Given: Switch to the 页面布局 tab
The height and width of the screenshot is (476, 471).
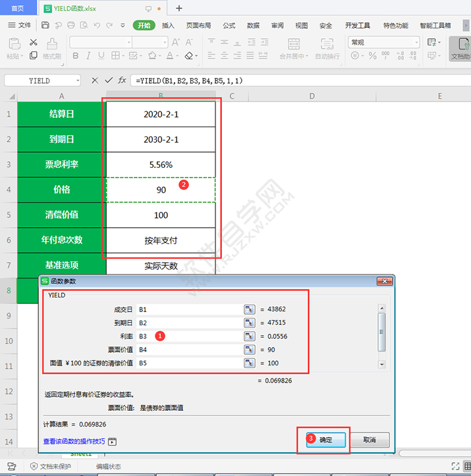Looking at the screenshot, I should 198,26.
